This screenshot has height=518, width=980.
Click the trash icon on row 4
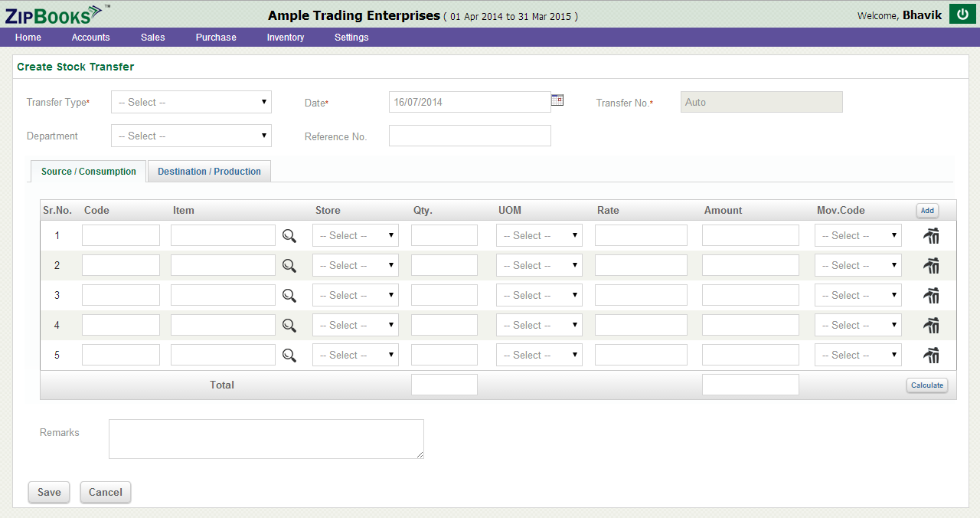(x=931, y=326)
